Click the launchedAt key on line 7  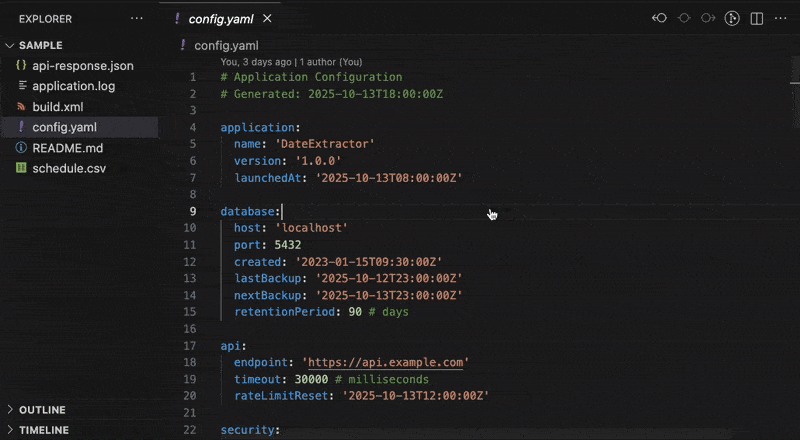268,178
